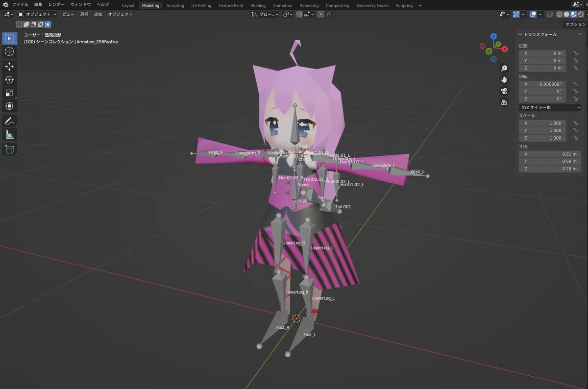Select the Move tool in toolbar
Viewport: 588px width, 389px height.
[x=9, y=66]
